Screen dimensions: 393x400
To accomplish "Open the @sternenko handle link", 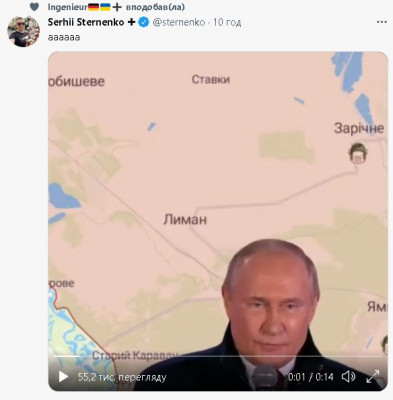I will [x=179, y=22].
